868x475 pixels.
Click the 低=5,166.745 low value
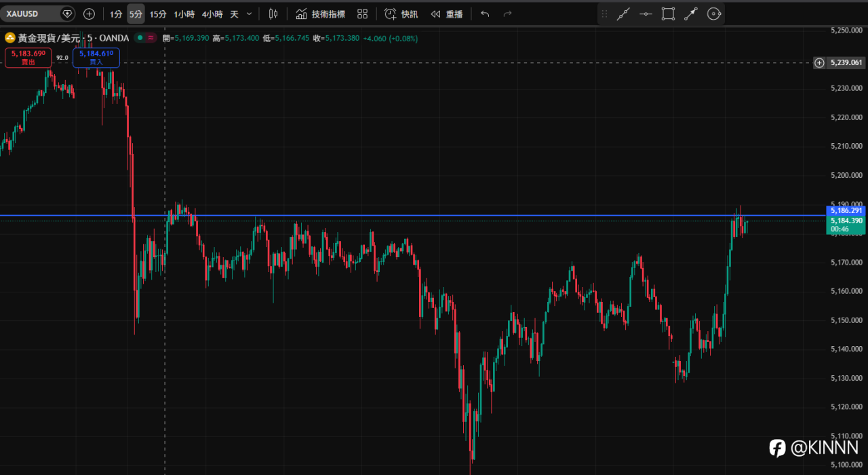286,39
